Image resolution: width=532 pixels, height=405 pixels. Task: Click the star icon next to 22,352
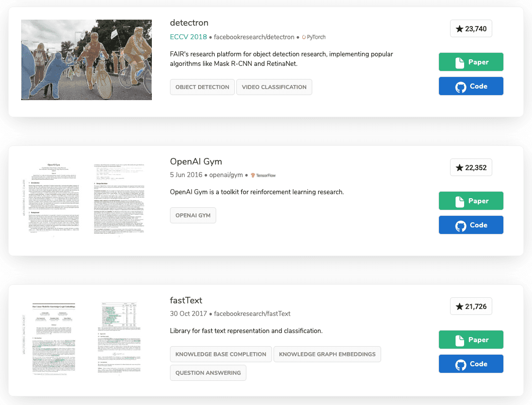pos(459,167)
